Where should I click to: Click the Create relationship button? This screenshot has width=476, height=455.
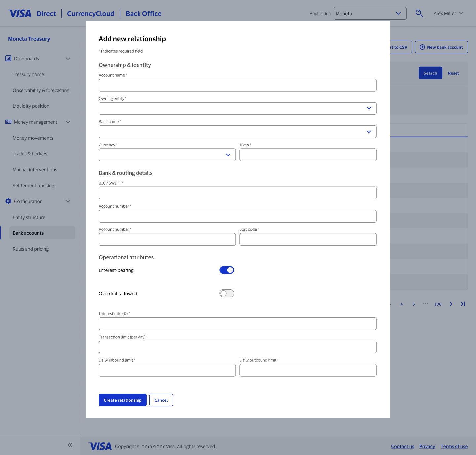pyautogui.click(x=123, y=400)
